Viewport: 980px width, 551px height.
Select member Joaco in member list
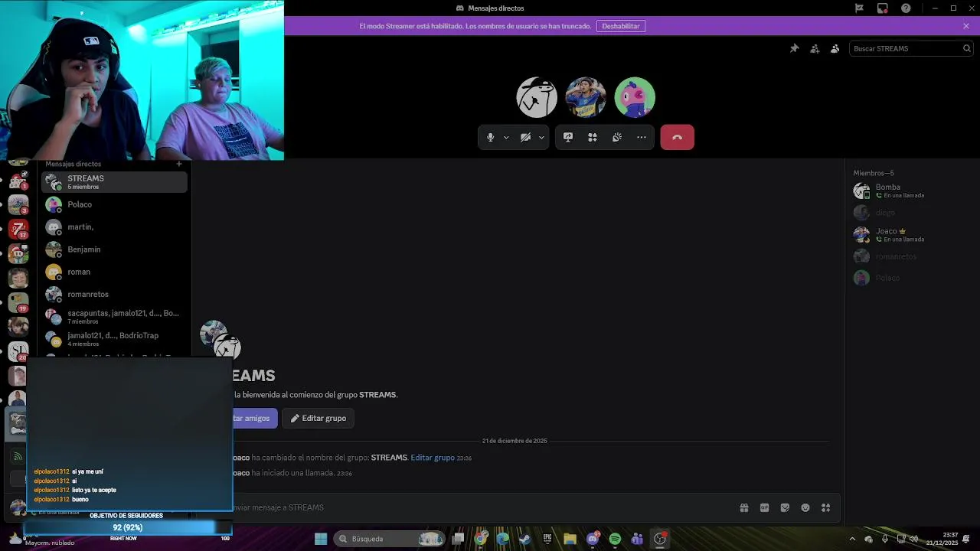click(x=911, y=234)
